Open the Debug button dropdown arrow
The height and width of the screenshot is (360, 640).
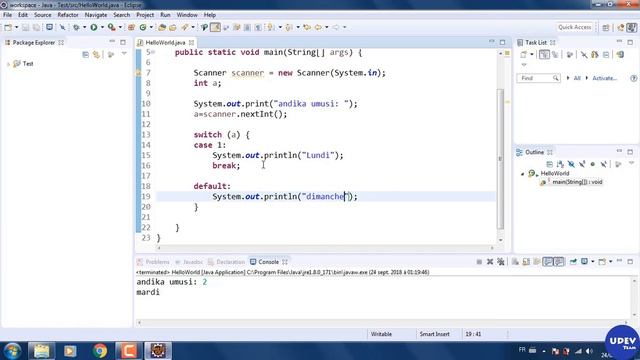(x=84, y=27)
